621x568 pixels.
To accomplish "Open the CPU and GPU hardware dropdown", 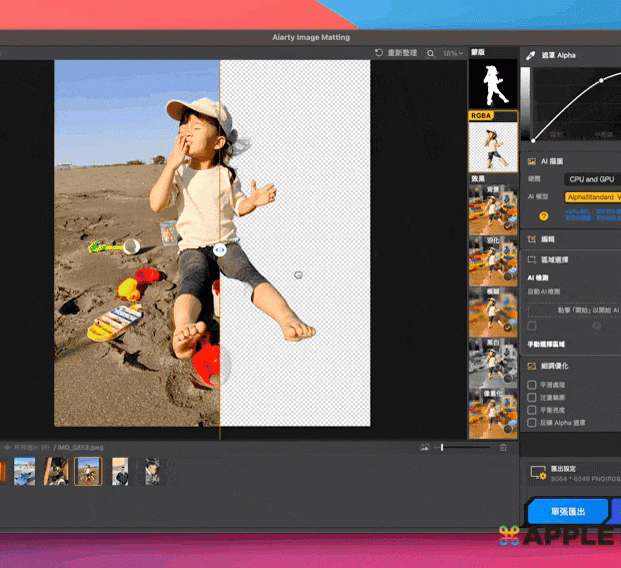I will coord(592,179).
